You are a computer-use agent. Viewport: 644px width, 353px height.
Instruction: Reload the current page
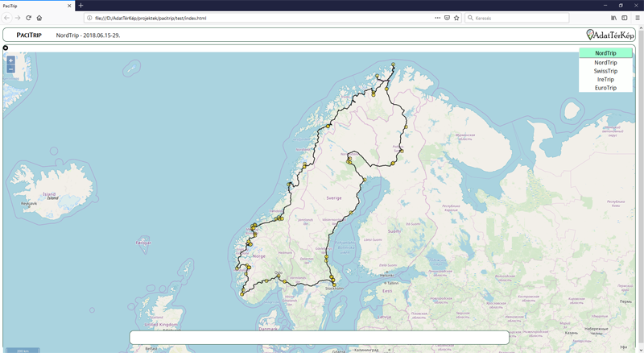pos(28,18)
